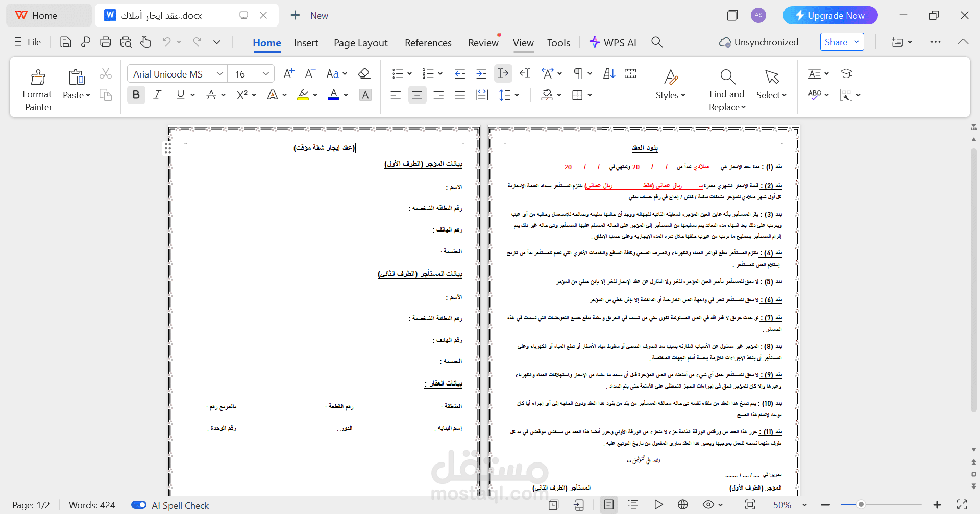
Task: Click the Save icon in quick access toolbar
Action: pyautogui.click(x=65, y=42)
